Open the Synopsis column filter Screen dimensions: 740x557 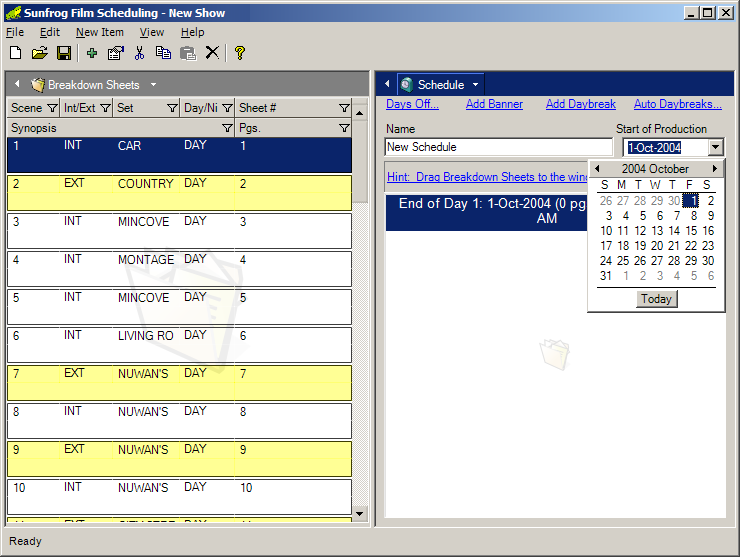[227, 128]
